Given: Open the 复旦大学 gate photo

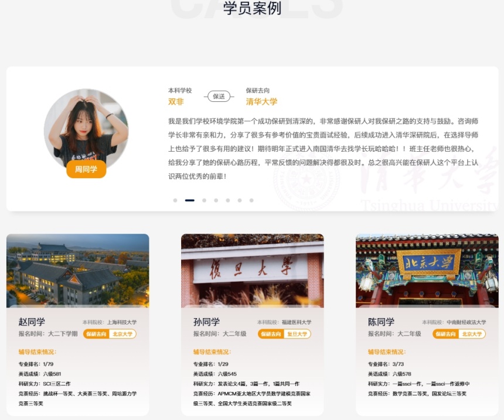Looking at the screenshot, I should coord(253,271).
